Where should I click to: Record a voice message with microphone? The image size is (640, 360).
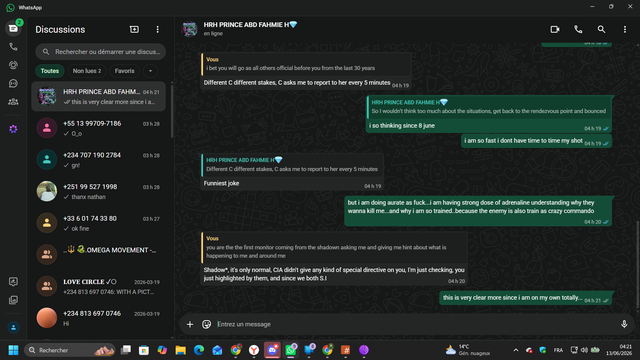click(x=624, y=324)
